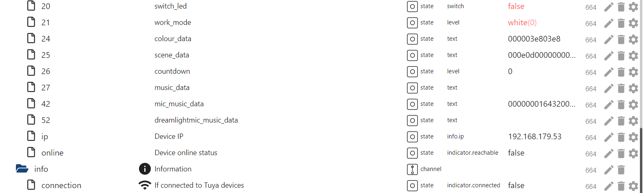
Task: Collapse the info folder
Action: click(x=22, y=169)
